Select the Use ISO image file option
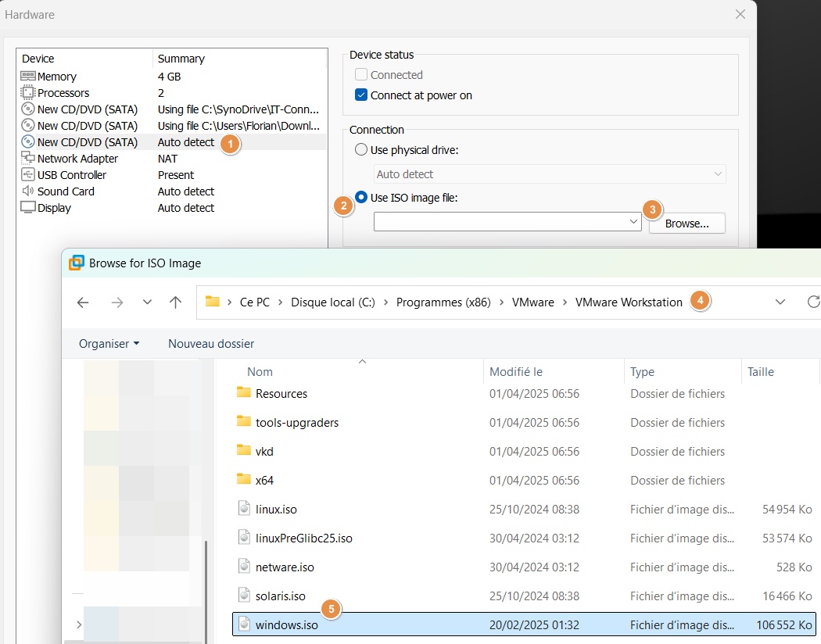Image resolution: width=821 pixels, height=644 pixels. click(360, 197)
